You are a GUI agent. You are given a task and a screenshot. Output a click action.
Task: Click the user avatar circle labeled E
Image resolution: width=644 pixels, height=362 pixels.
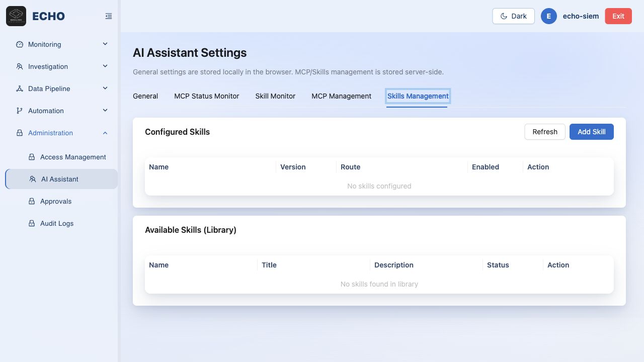(549, 16)
